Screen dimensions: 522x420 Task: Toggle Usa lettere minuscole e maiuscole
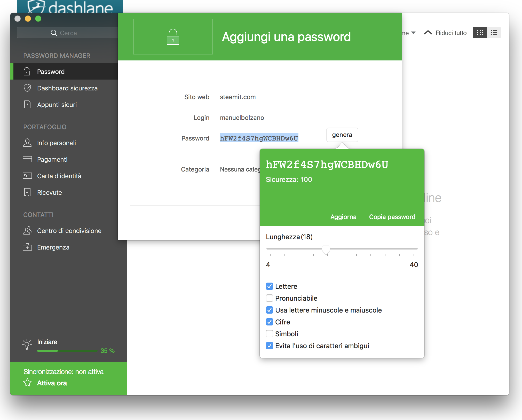pyautogui.click(x=269, y=310)
